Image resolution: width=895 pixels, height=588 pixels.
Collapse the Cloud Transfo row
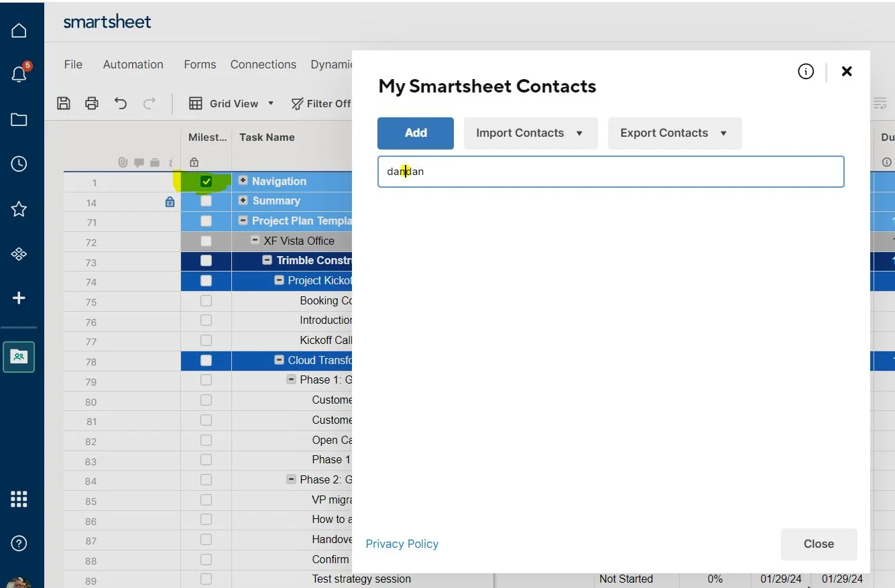click(280, 360)
